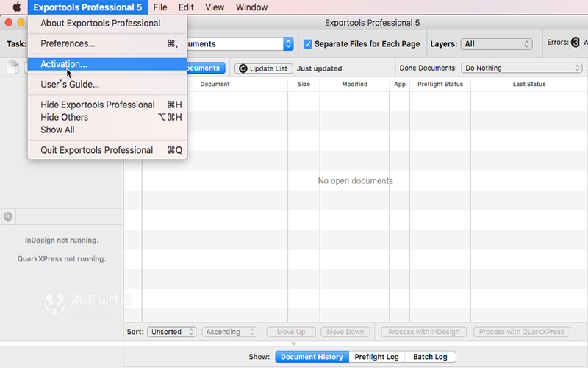Click the Update List button

[264, 68]
